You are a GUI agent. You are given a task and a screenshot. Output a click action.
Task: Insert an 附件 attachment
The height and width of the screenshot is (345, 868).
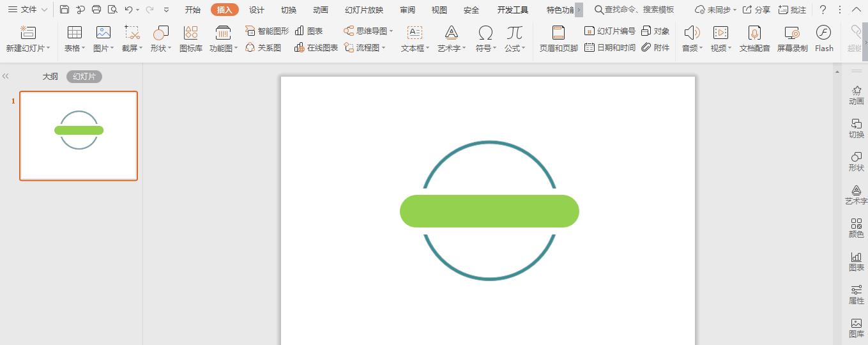pos(655,47)
